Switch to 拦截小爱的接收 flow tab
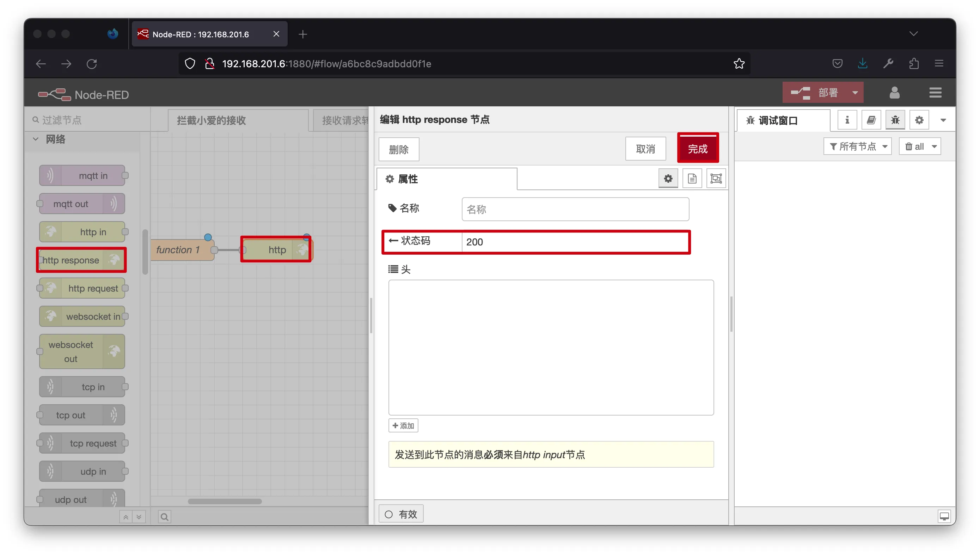 coord(212,120)
